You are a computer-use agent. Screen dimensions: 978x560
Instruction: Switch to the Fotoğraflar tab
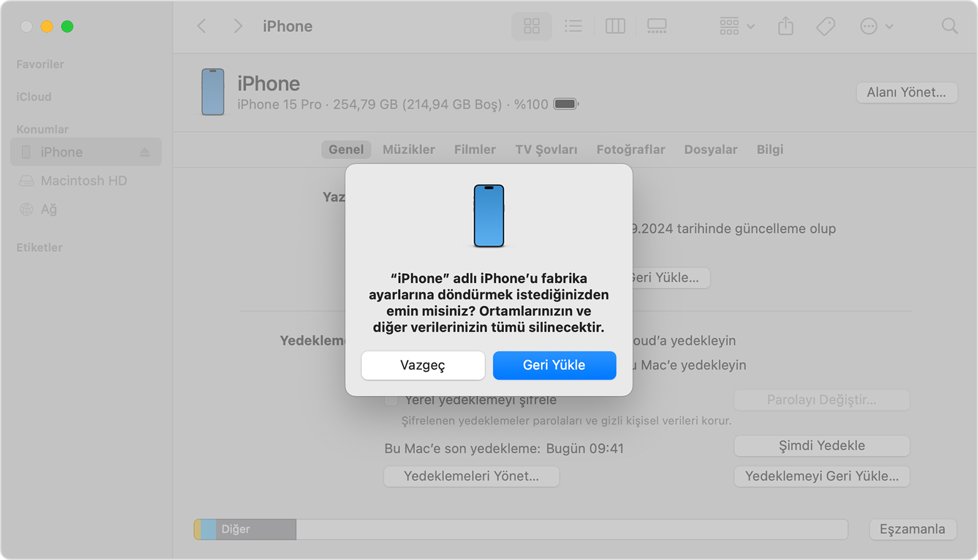click(631, 150)
